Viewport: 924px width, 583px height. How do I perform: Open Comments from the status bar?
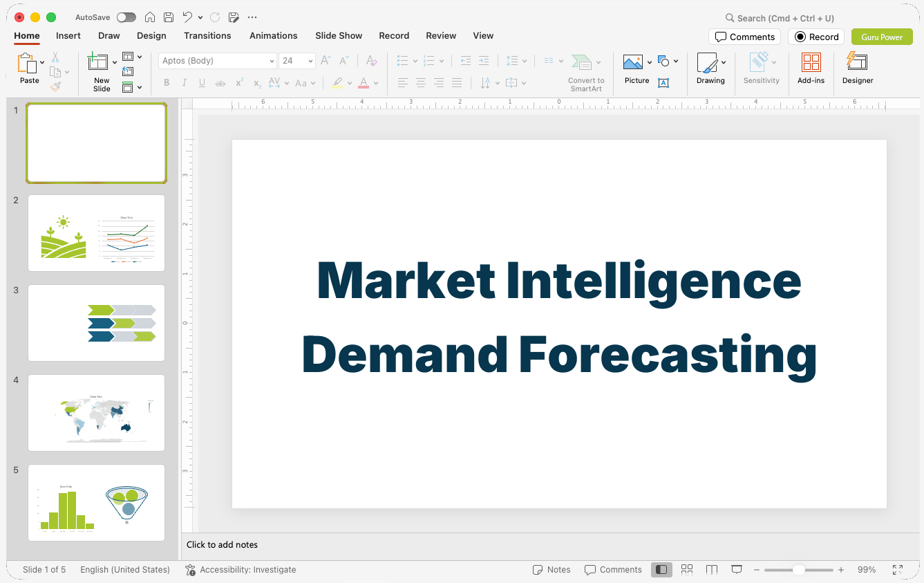coord(613,570)
